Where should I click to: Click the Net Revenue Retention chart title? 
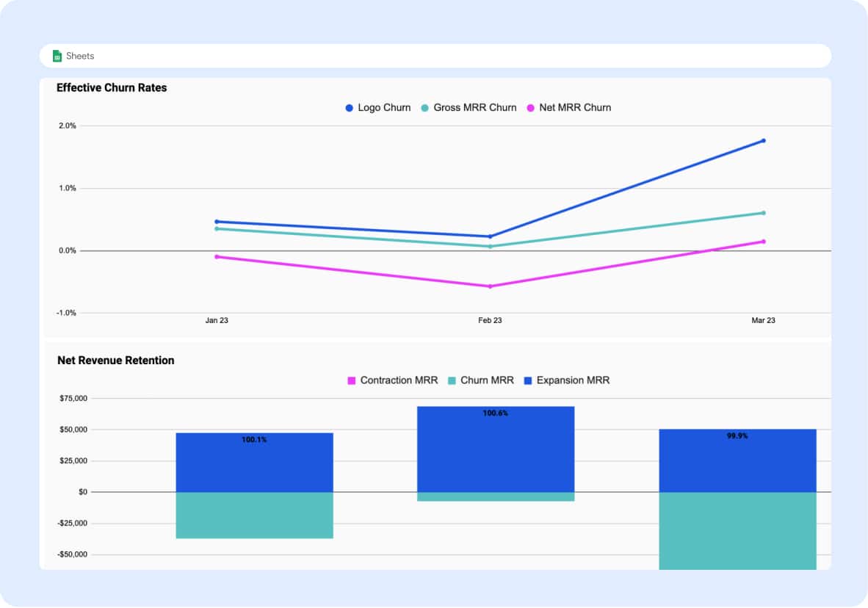click(x=116, y=361)
